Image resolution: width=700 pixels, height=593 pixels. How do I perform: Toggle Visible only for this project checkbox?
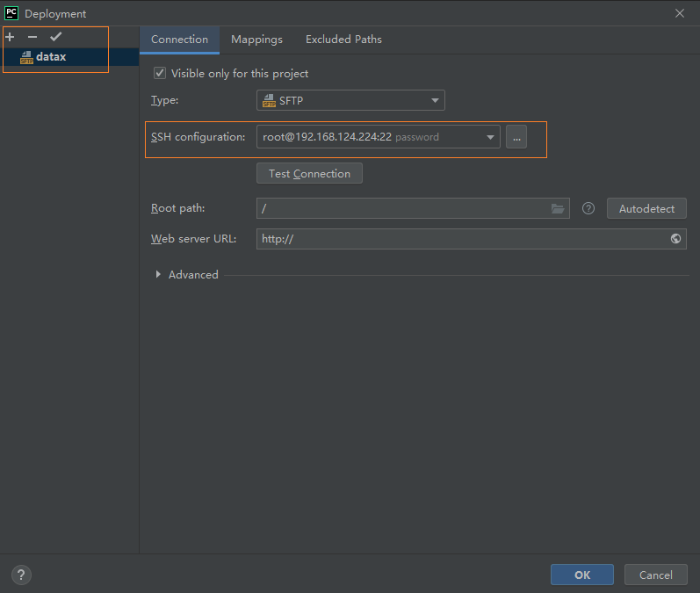point(160,73)
